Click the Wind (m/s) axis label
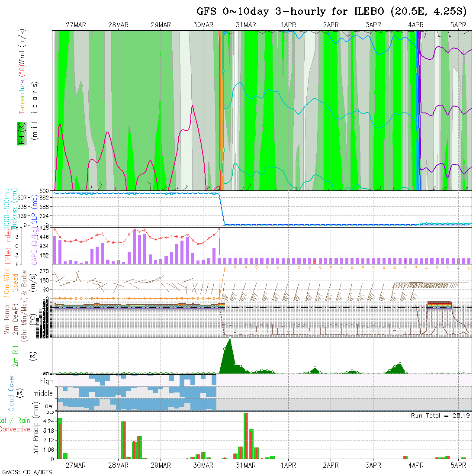 (x=22, y=46)
